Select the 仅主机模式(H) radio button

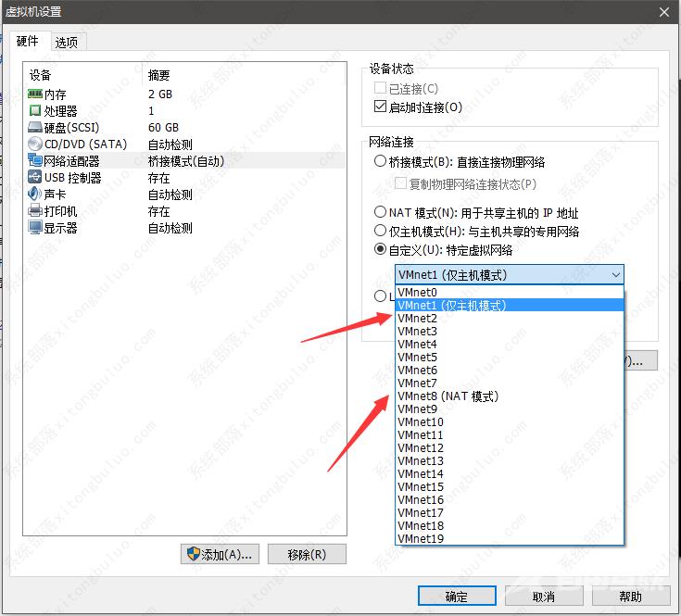(380, 231)
